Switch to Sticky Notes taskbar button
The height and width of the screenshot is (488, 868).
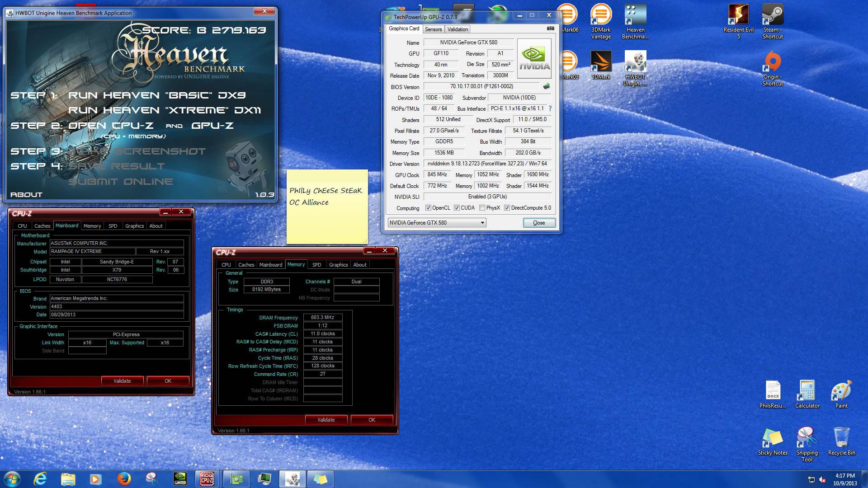[x=321, y=479]
